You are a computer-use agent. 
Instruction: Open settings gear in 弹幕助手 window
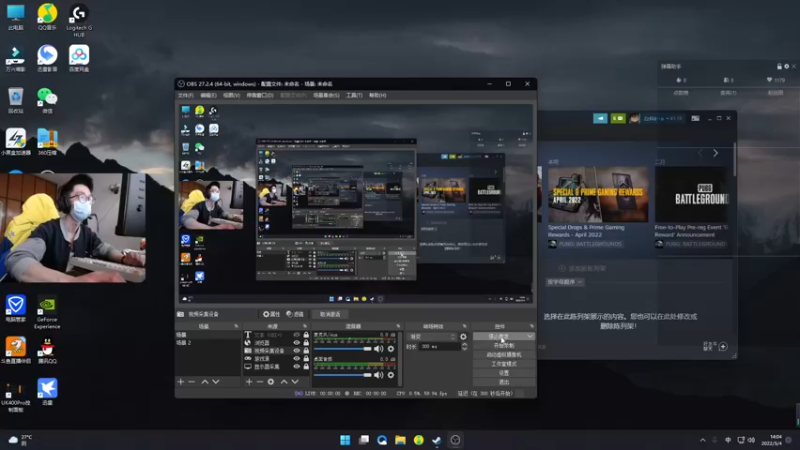[x=786, y=66]
